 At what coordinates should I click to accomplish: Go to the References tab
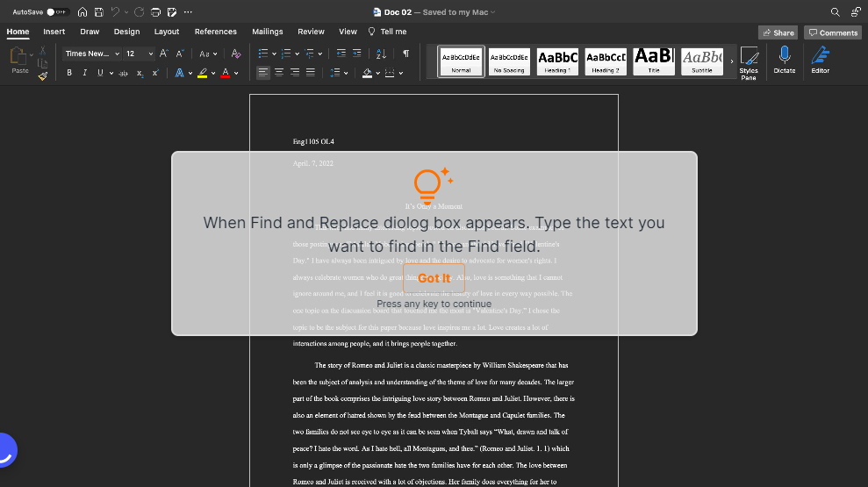coord(215,32)
